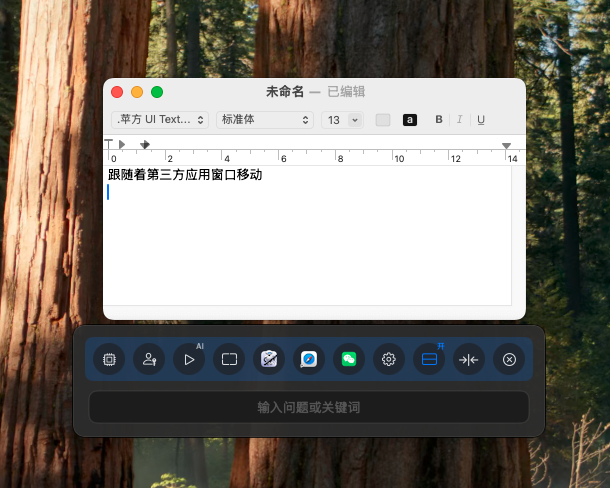Click the person-with-key account icon

click(x=149, y=359)
